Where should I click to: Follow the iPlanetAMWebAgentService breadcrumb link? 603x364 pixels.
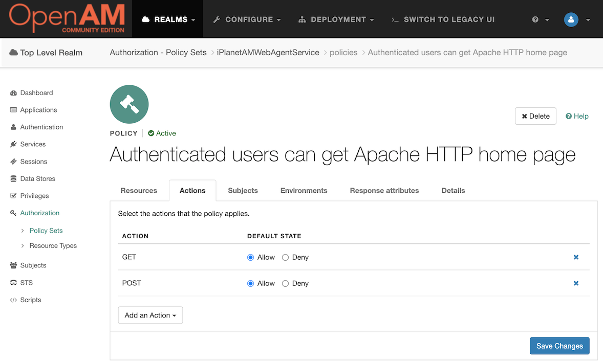pos(268,53)
